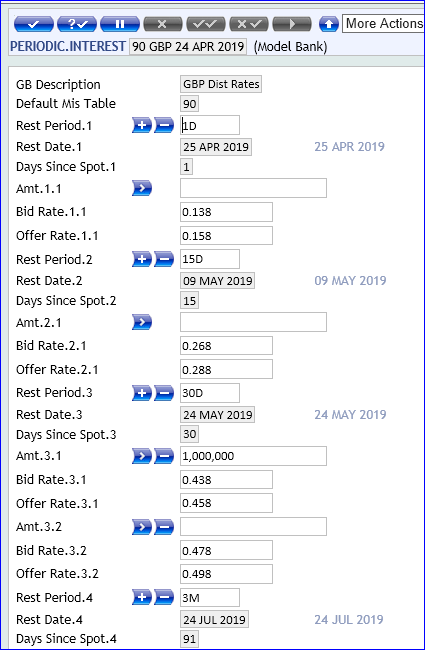Open the More Actions dropdown
This screenshot has width=425, height=650.
(384, 24)
